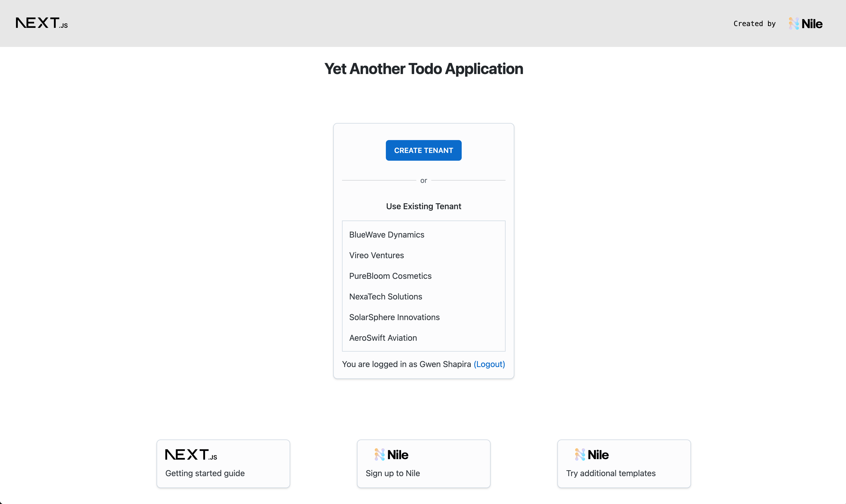Viewport: 846px width, 504px height.
Task: Select Vireo Ventures tenant
Action: tap(377, 255)
